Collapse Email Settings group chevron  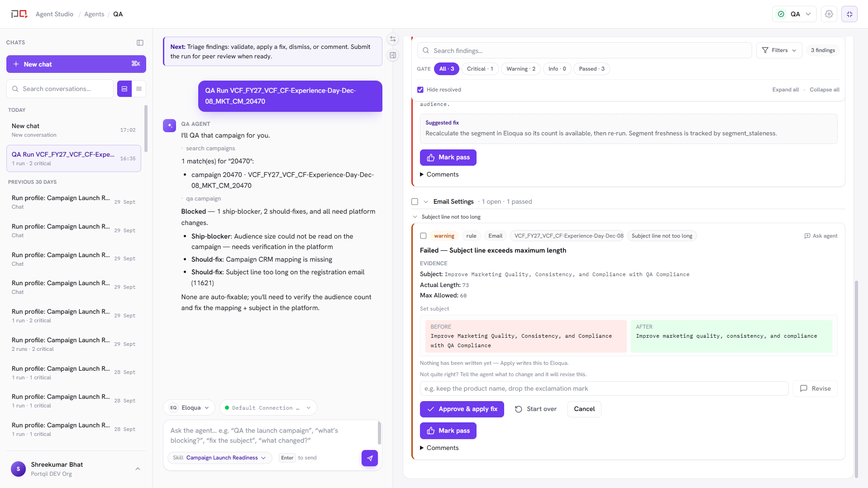coord(426,201)
